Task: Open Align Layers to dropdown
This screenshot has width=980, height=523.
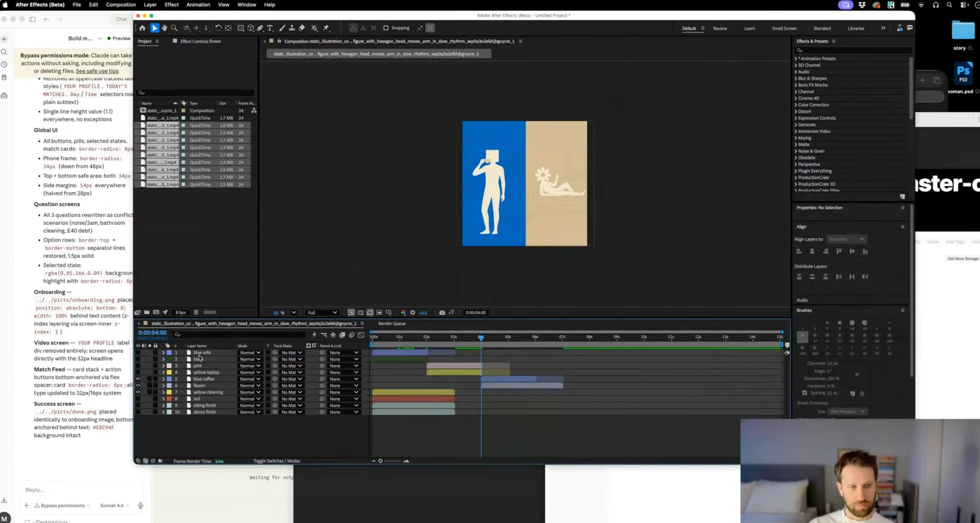Action: [x=846, y=239]
